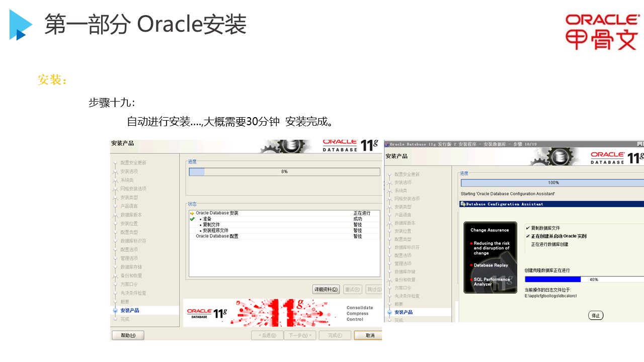The image size is (644, 362).
Task: Click the 安装产品 step bullet in left installer
Action: point(115,310)
